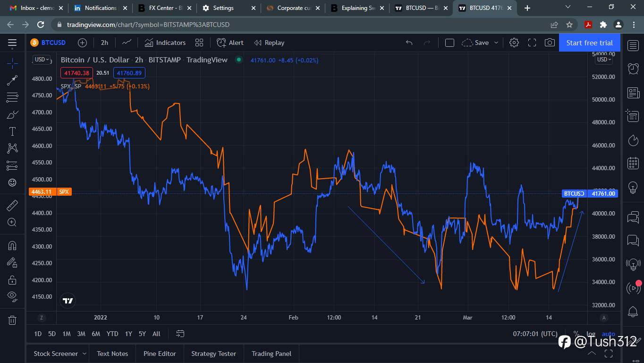
Task: Open the select layout square icon
Action: click(449, 43)
